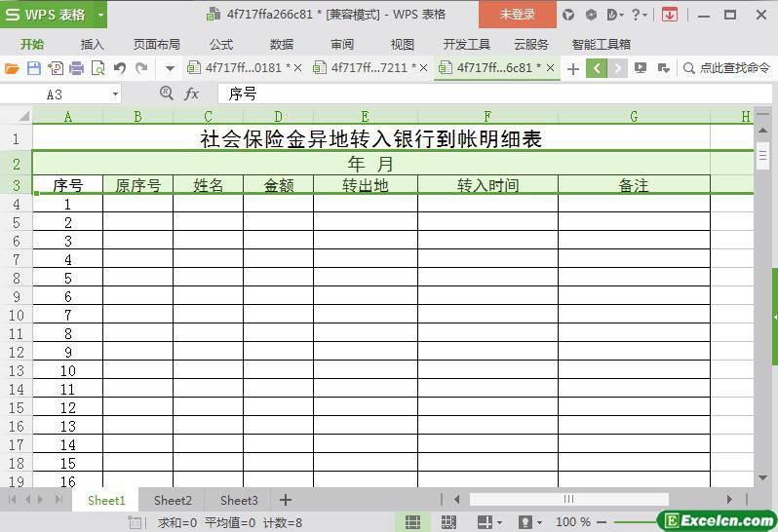Viewport: 778px width, 532px height.
Task: Expand the quick access toolbar dropdown arrow
Action: click(170, 68)
